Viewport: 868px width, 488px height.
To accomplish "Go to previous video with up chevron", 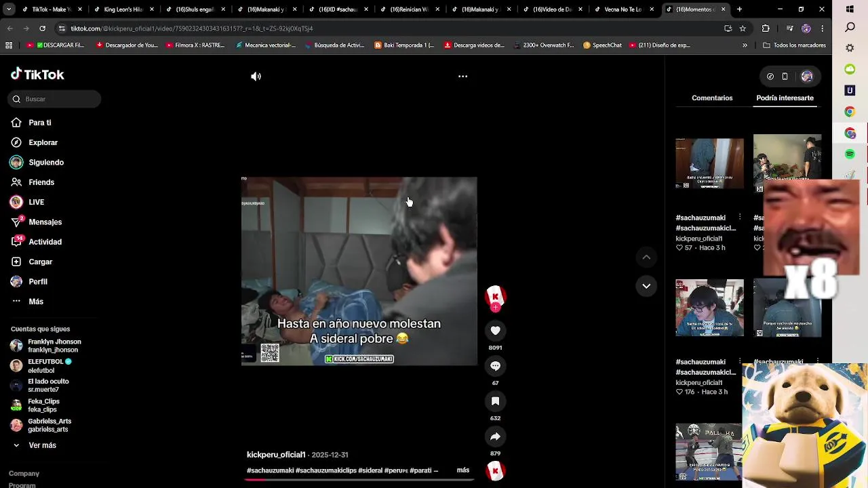I will [x=646, y=258].
